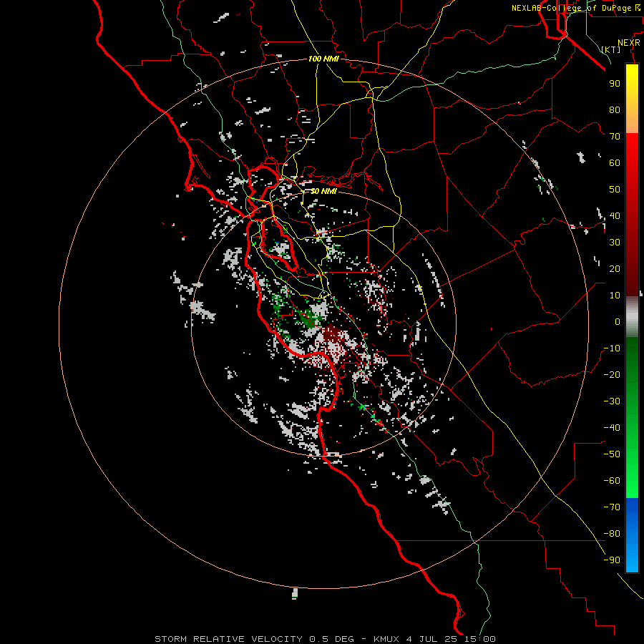This screenshot has height=644, width=644.
Task: Click the "40" scale tick label
Action: [615, 215]
